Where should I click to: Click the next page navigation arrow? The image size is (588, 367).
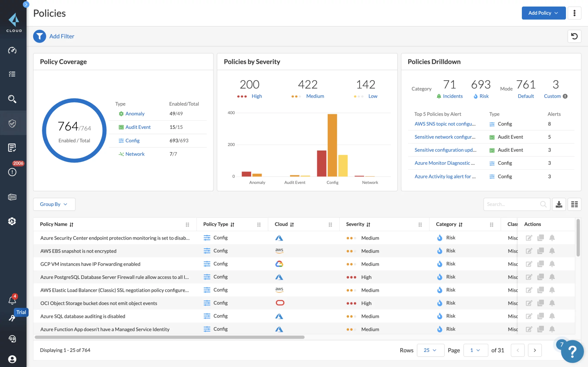(x=535, y=350)
